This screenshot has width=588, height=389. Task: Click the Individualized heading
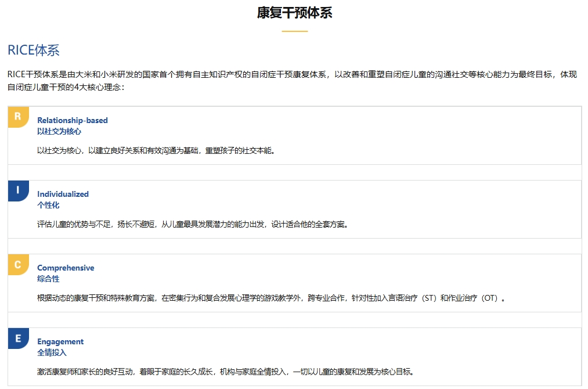[63, 194]
